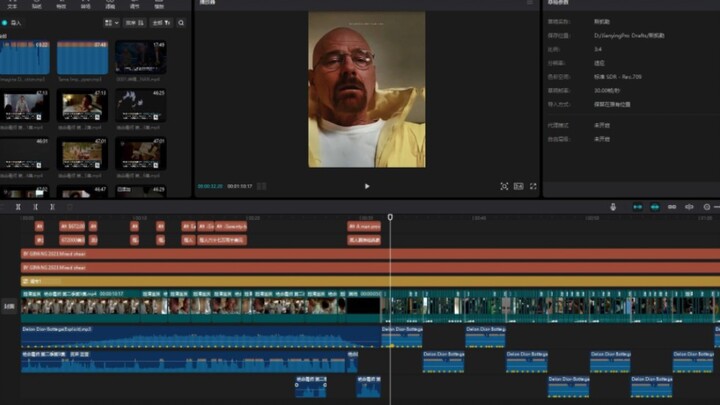Open the 排序 sort options

135,22
